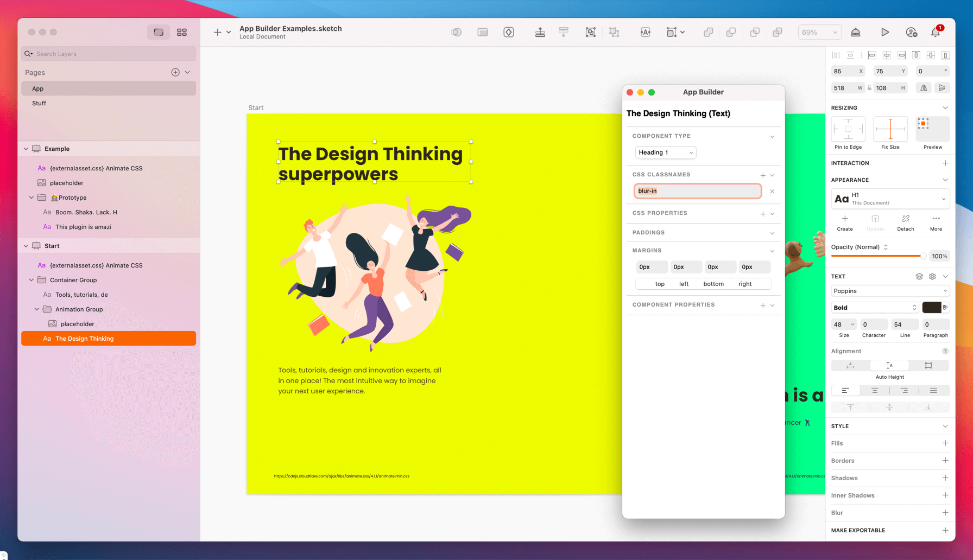Click the Create text style icon
973x560 pixels.
[x=844, y=219]
